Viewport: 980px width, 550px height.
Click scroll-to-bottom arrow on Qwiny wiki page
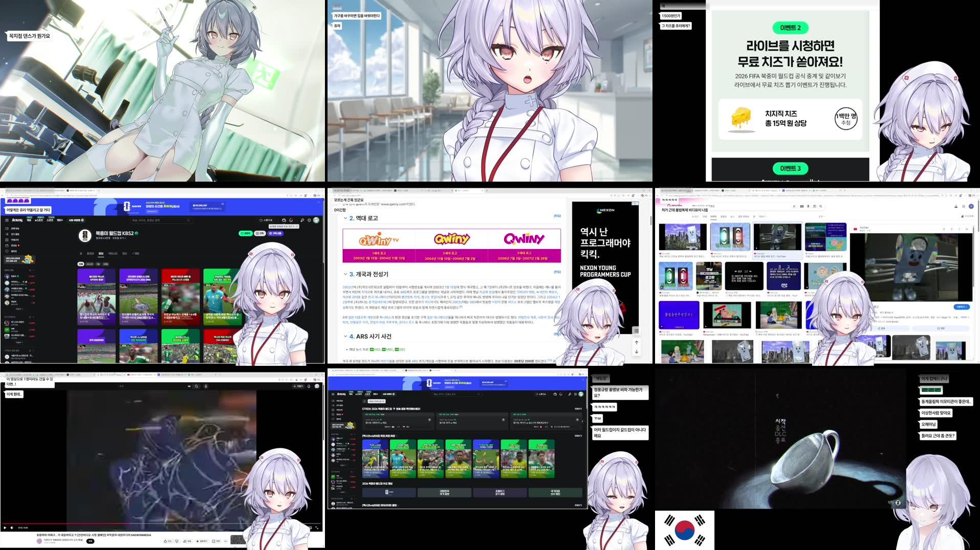point(637,351)
